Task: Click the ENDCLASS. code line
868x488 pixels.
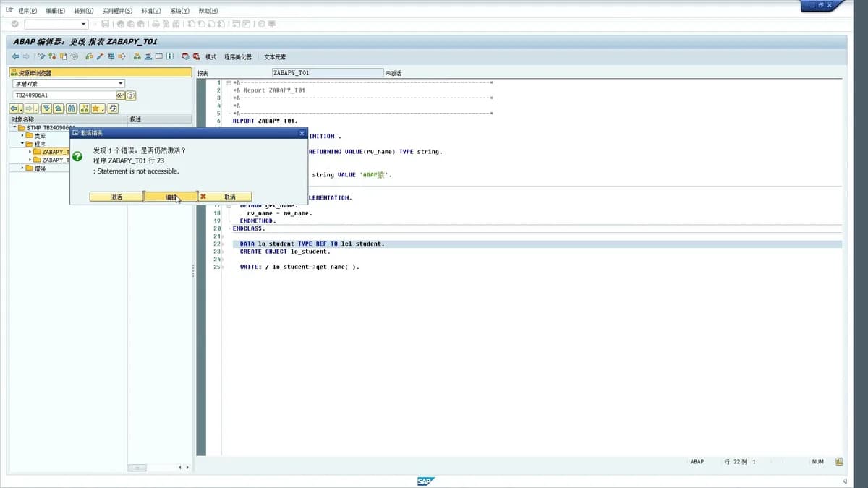Action: pos(249,228)
